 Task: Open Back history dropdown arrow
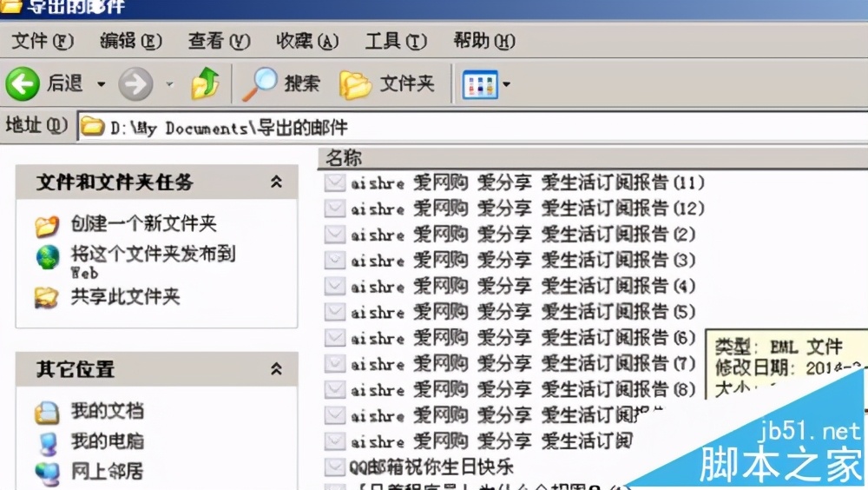[102, 84]
